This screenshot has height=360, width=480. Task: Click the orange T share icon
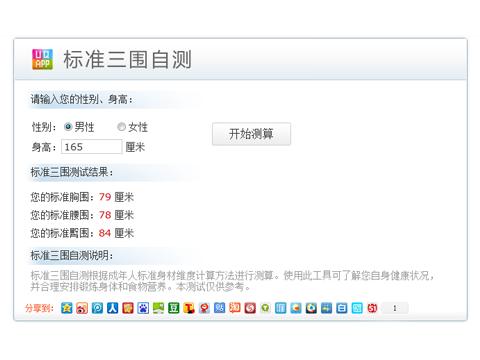pos(189,308)
